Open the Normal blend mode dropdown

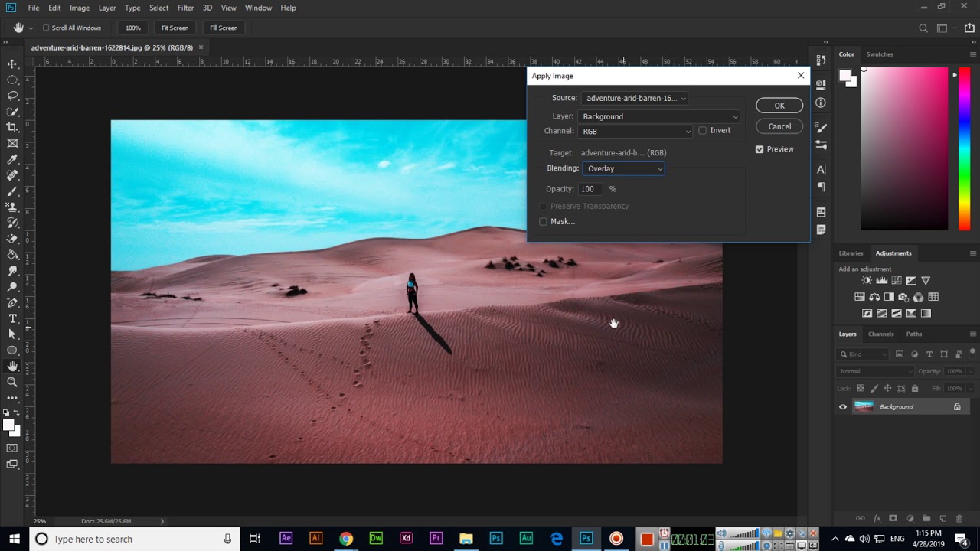[x=874, y=371]
